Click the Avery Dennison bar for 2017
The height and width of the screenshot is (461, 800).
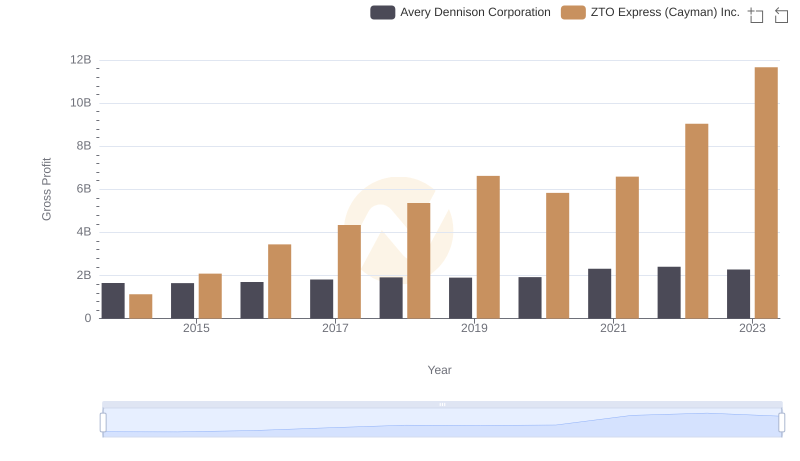point(321,299)
